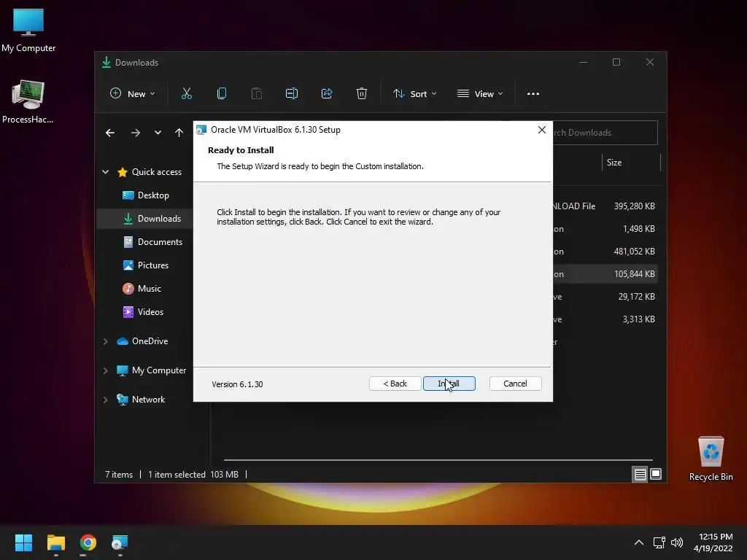Open Recycle Bin desktop icon

point(711,459)
